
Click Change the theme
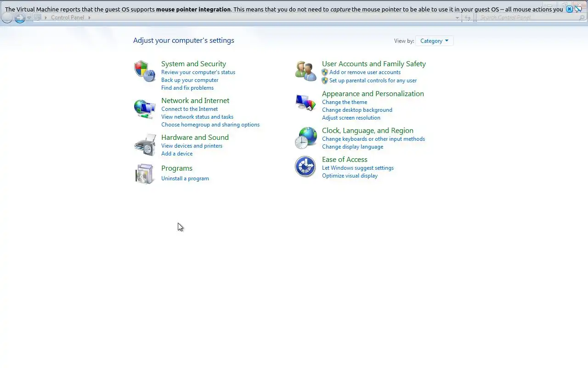345,102
